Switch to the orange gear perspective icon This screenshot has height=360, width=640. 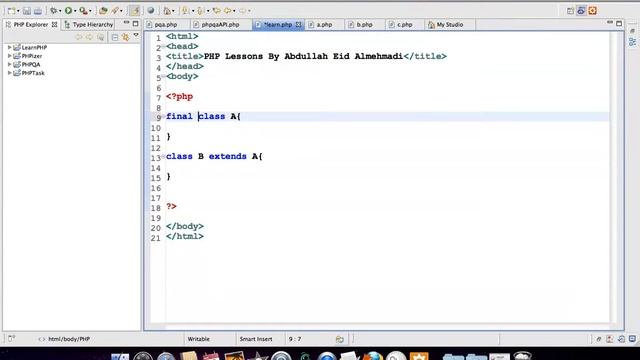[593, 11]
